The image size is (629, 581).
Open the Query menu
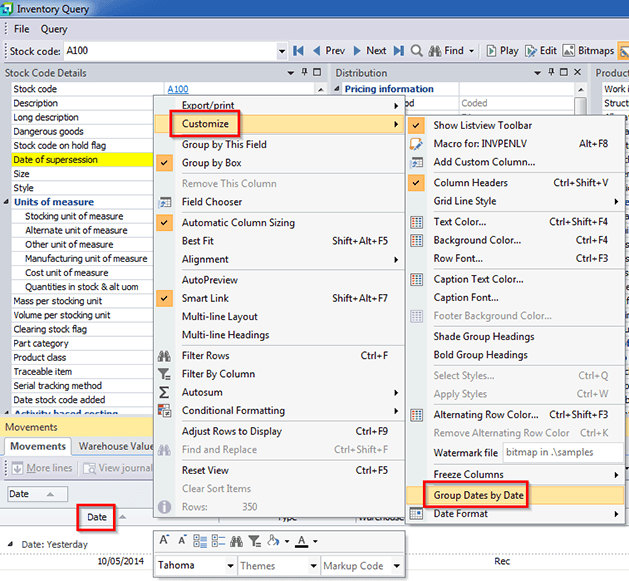pos(54,29)
